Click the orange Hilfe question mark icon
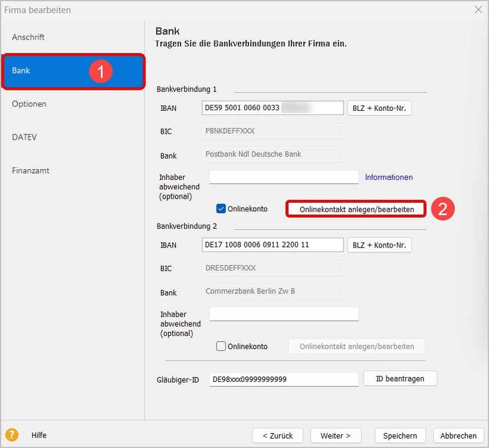The height and width of the screenshot is (448, 489). tap(12, 436)
